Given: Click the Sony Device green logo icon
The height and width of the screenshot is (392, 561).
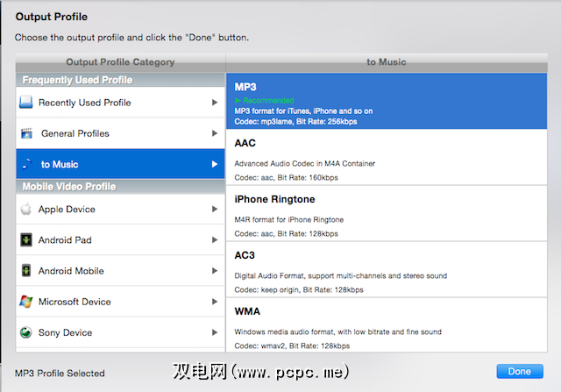Looking at the screenshot, I should (25, 332).
